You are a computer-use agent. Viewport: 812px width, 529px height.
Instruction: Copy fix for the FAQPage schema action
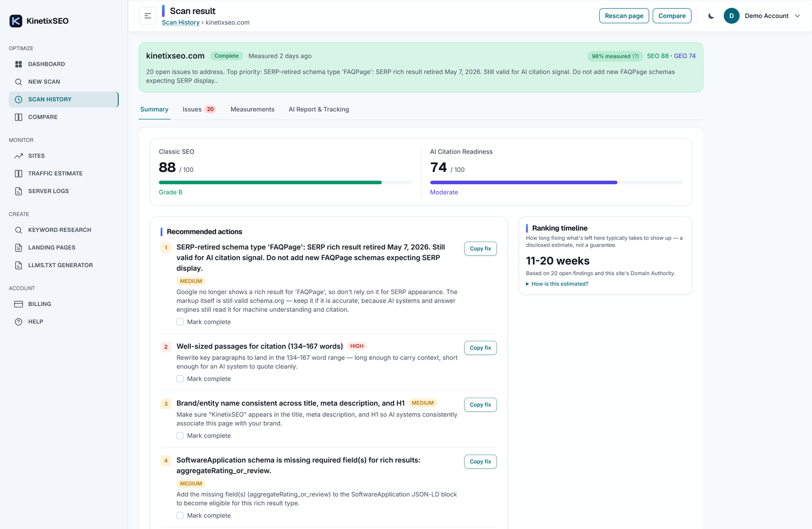click(480, 249)
